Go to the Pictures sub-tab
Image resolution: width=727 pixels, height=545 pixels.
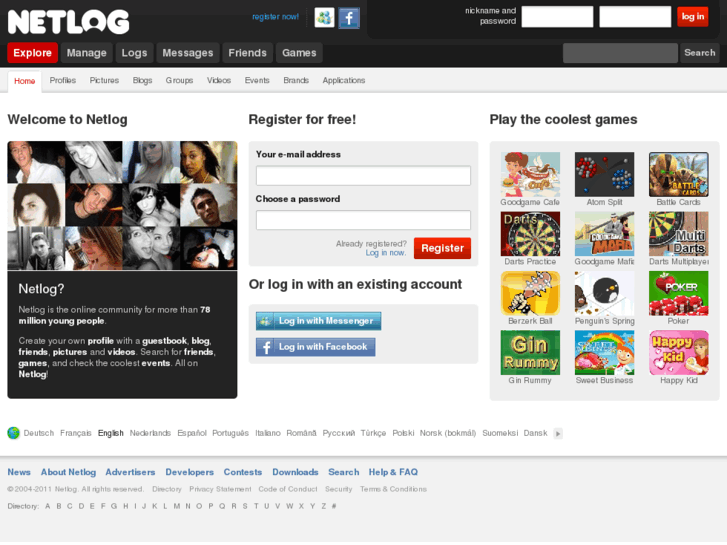click(104, 80)
